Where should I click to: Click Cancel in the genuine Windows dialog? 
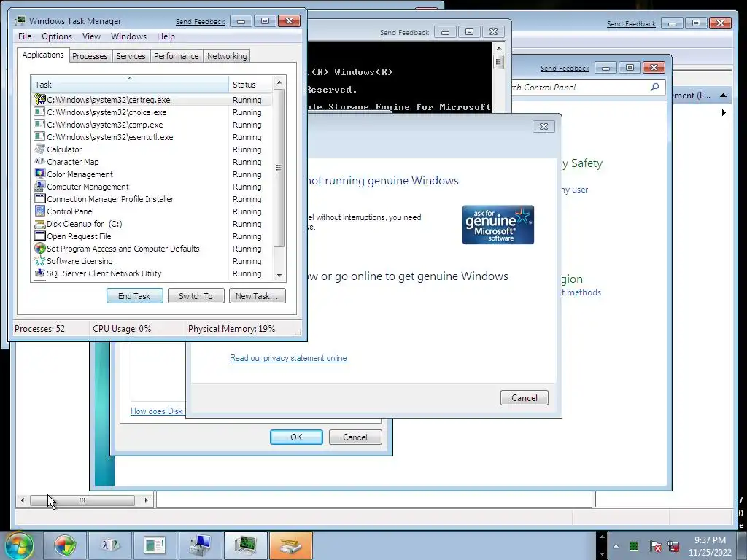tap(524, 397)
